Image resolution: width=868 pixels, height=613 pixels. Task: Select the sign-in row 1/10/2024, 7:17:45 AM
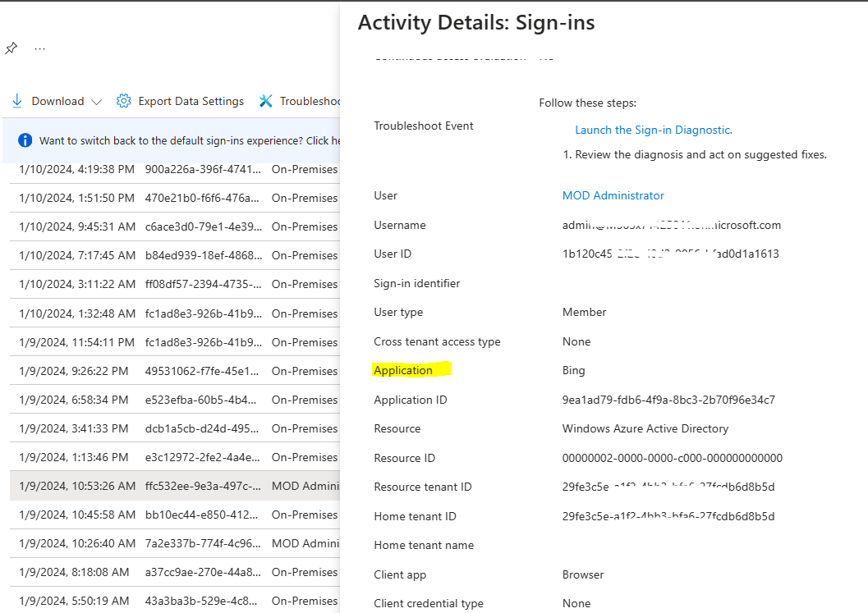pyautogui.click(x=174, y=255)
